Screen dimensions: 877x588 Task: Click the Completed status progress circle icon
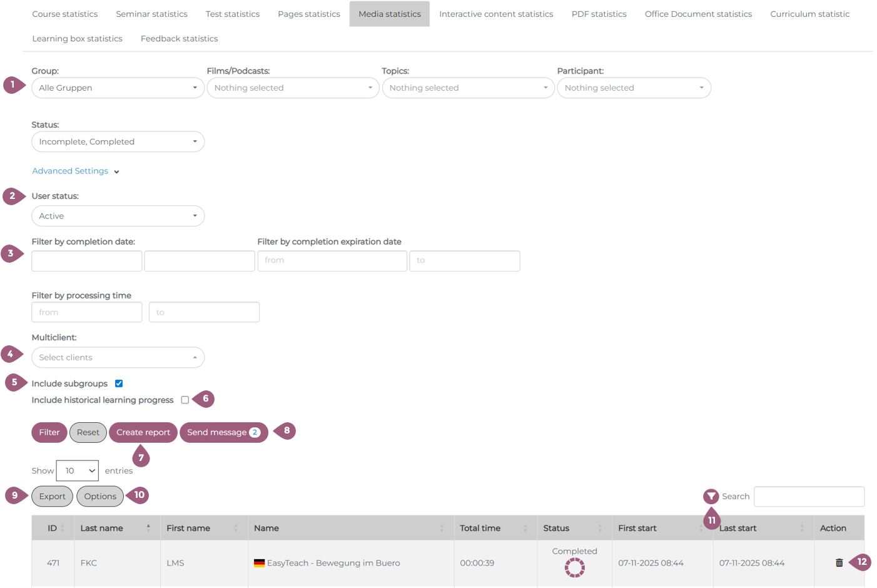[x=574, y=567]
